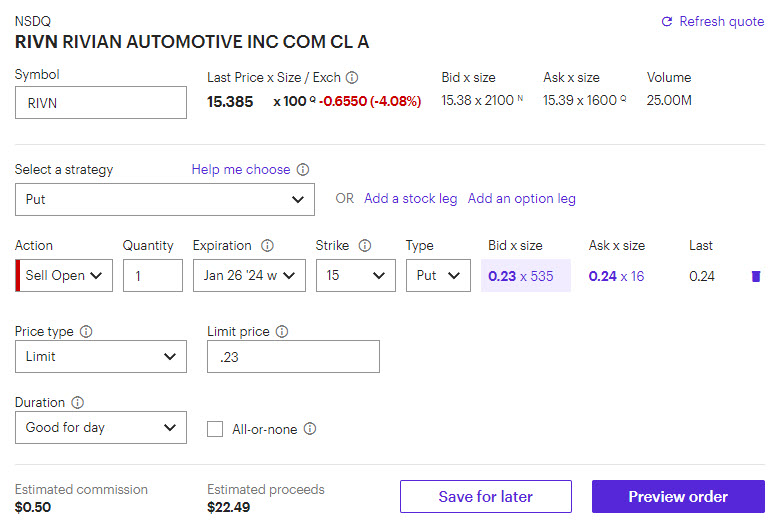The width and height of the screenshot is (770, 532).
Task: Click info icon beside Price type
Action: (x=86, y=331)
